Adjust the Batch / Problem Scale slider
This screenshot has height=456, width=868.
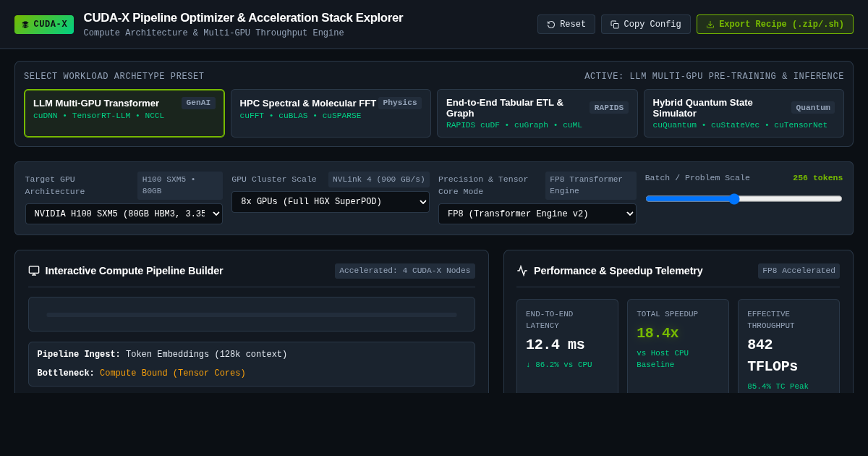click(744, 198)
